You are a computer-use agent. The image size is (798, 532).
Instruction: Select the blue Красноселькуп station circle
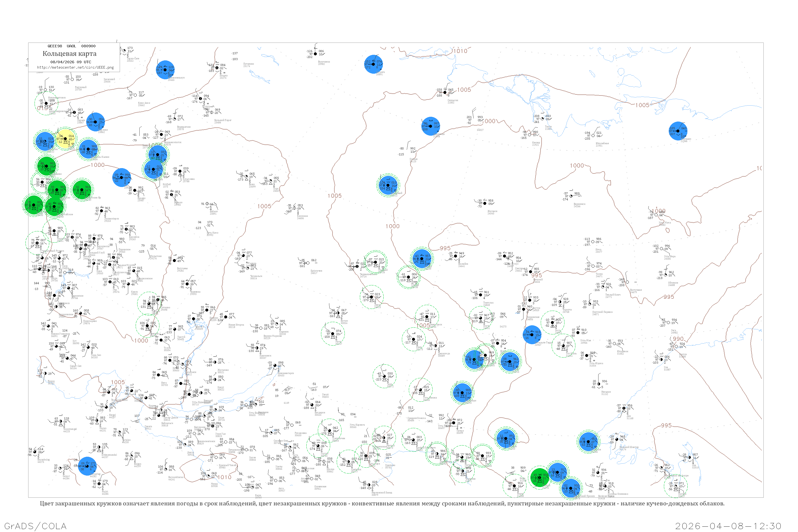tap(165, 70)
